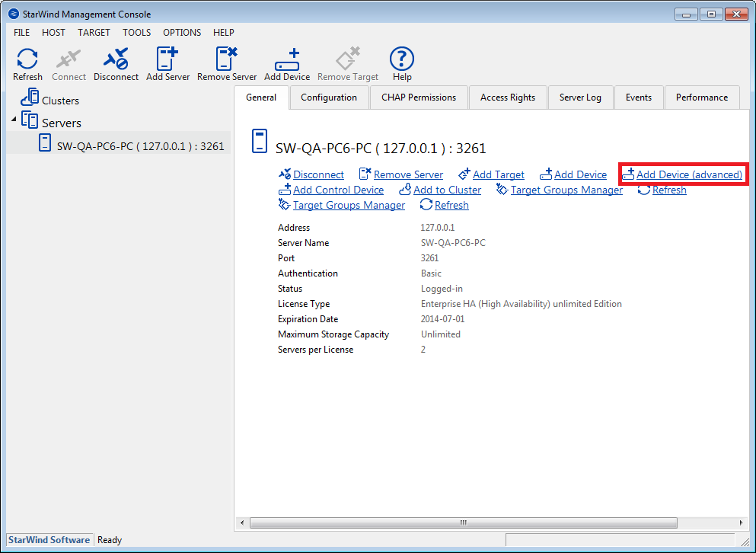Click the StarWind logo in the title bar
Viewport: 756px width, 553px height.
click(14, 14)
